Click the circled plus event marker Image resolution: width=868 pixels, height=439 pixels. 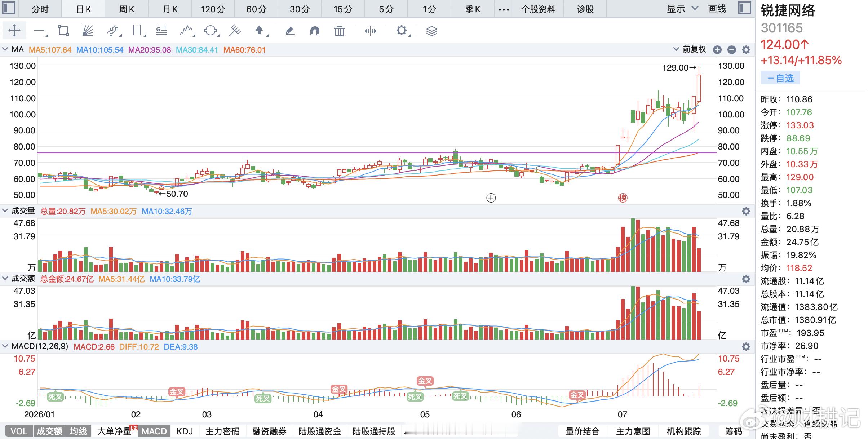click(491, 198)
